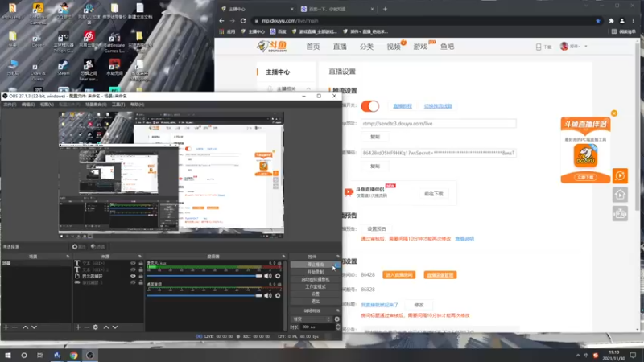This screenshot has height=362, width=644.
Task: Open Windows task view button
Action: [x=39, y=355]
